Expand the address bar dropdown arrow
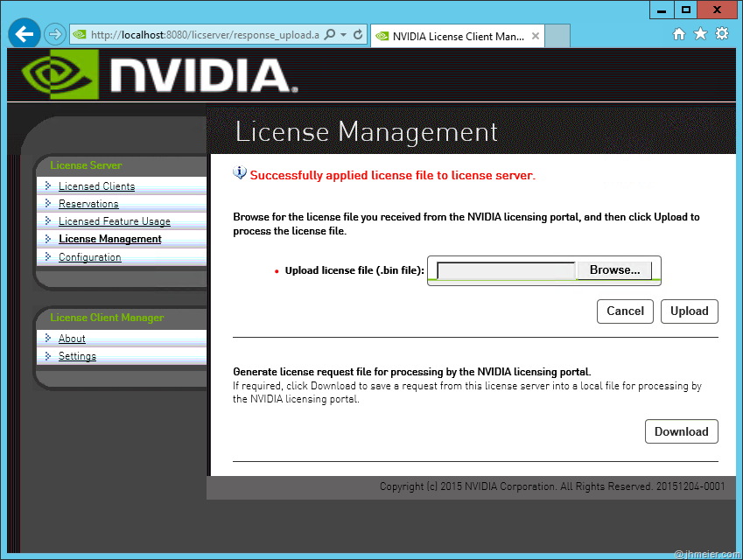743x560 pixels. pos(343,35)
